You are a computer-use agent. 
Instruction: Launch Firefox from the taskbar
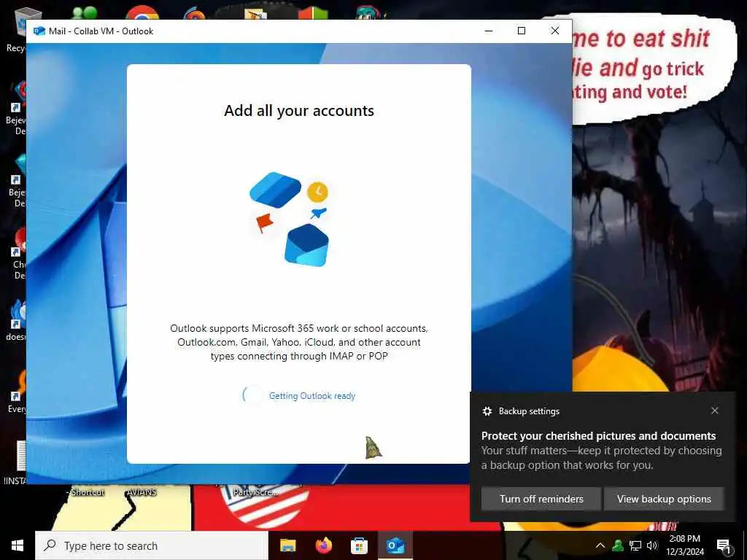[324, 545]
